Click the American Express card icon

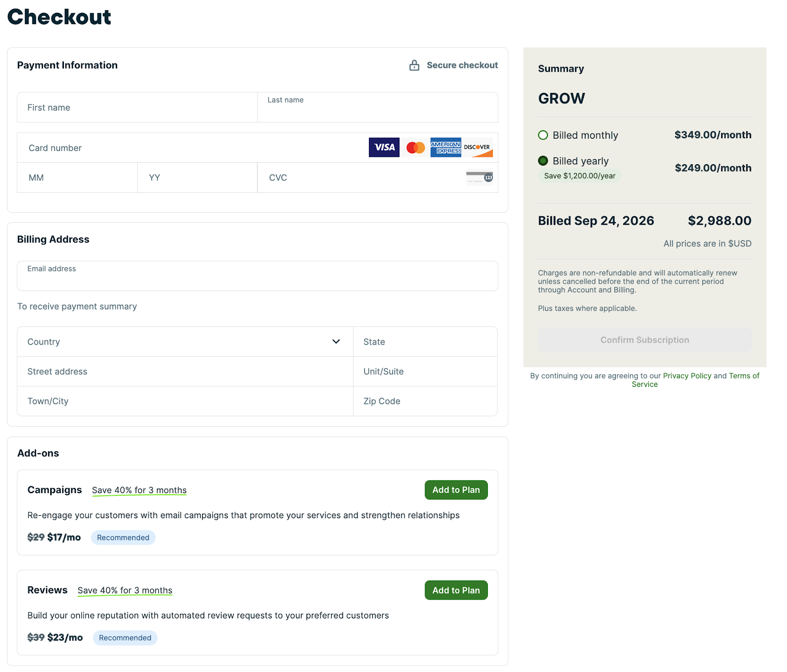pos(446,147)
